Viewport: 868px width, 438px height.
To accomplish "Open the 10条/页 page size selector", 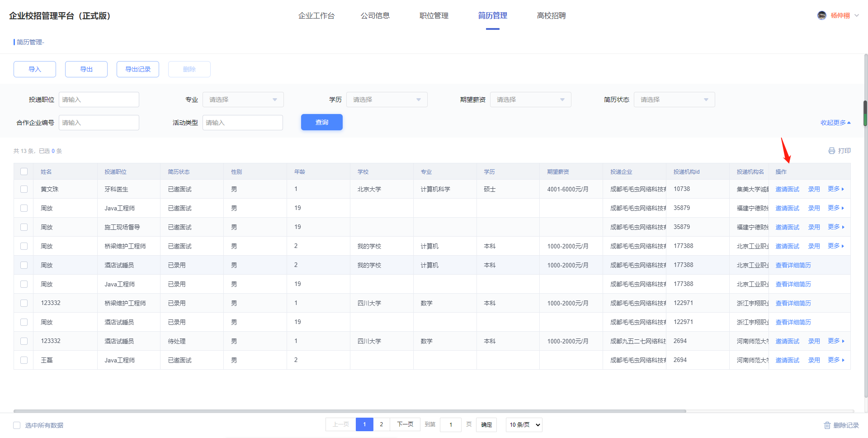I will pyautogui.click(x=524, y=425).
